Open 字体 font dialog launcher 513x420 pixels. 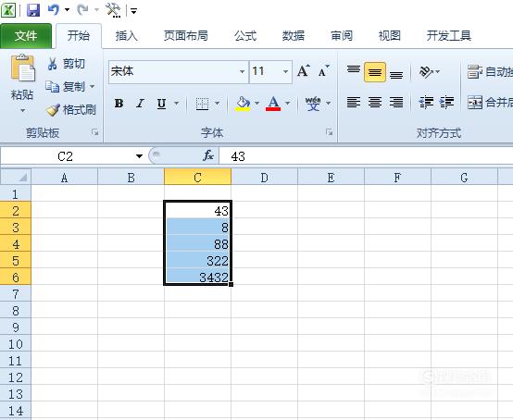[329, 132]
